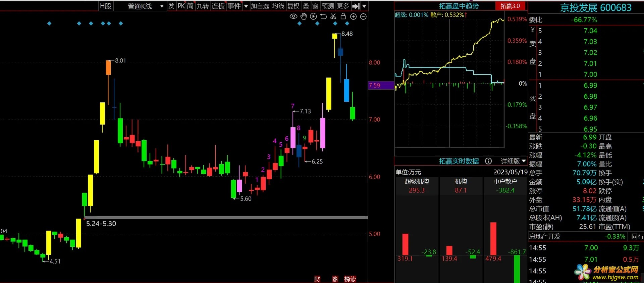Click the 7.59 price marker on axis
This screenshot has height=283, width=644.
381,85
